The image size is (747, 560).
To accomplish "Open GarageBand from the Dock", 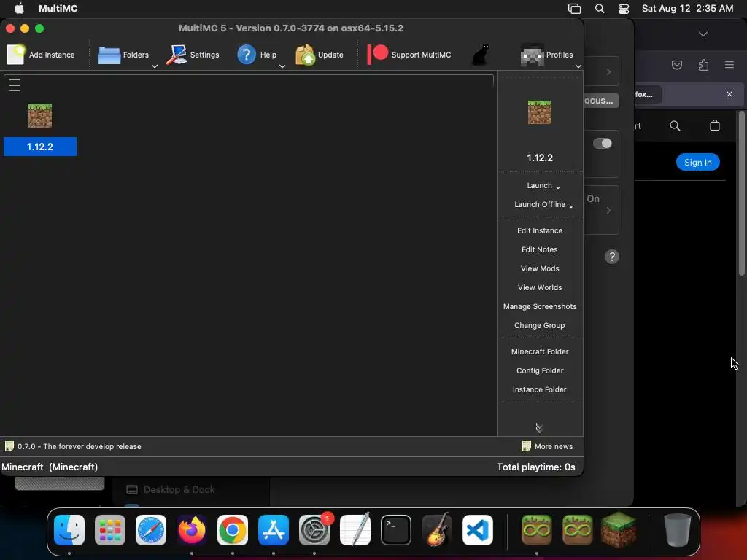I will click(437, 530).
